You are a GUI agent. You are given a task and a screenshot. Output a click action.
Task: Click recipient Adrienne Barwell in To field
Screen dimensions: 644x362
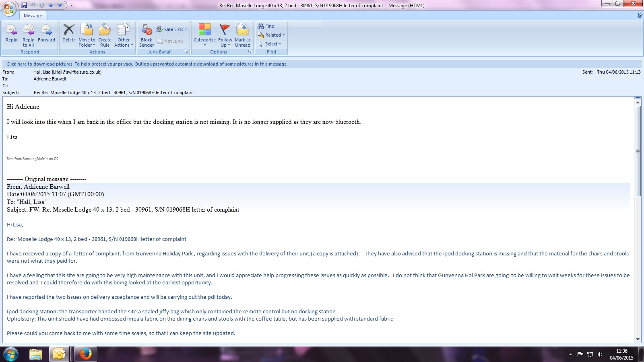pos(50,79)
